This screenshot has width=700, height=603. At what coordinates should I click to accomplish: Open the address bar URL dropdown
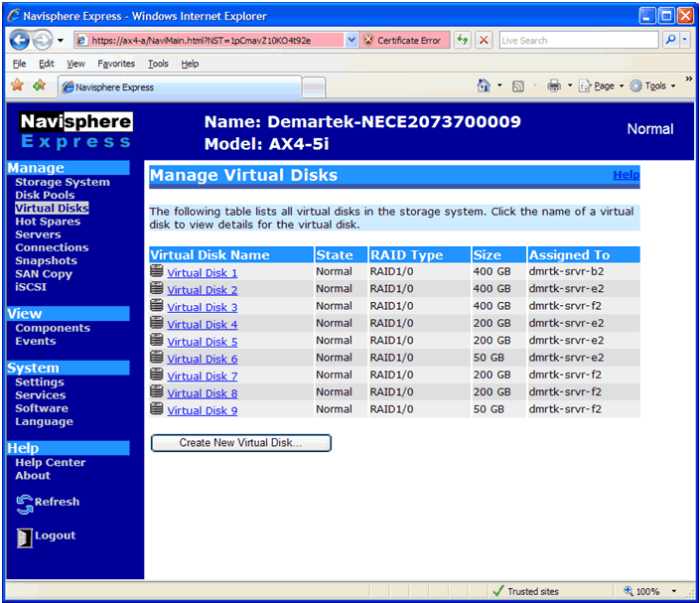pyautogui.click(x=351, y=41)
